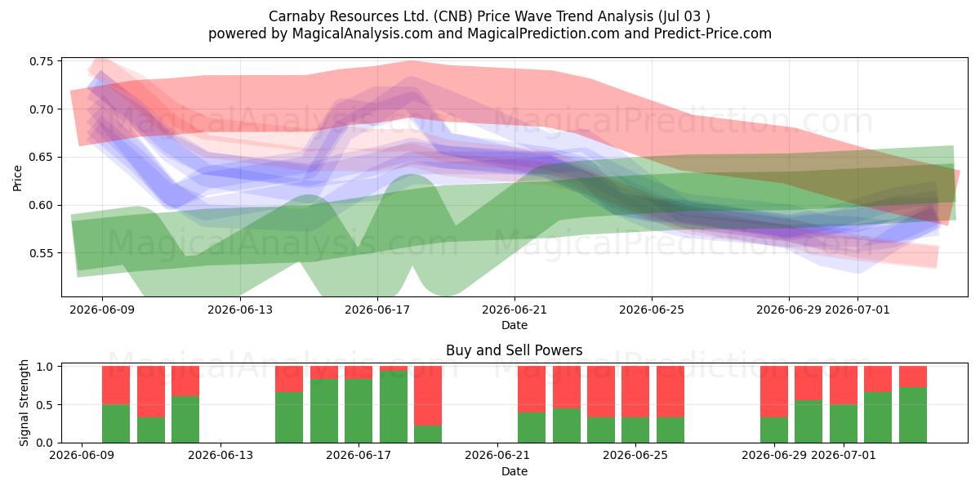The height and width of the screenshot is (490, 980).
Task: Click 2026-06-21 under the Buy and Sell chart
Action: 497,456
